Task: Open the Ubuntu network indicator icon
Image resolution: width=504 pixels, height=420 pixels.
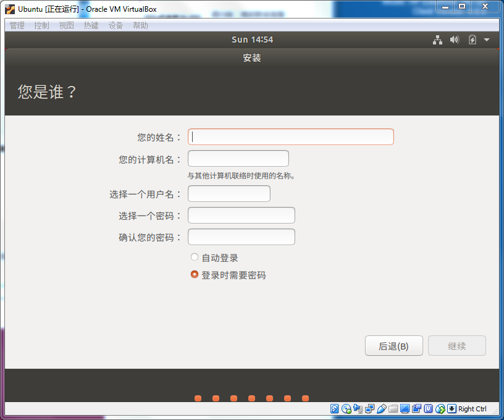Action: (437, 40)
